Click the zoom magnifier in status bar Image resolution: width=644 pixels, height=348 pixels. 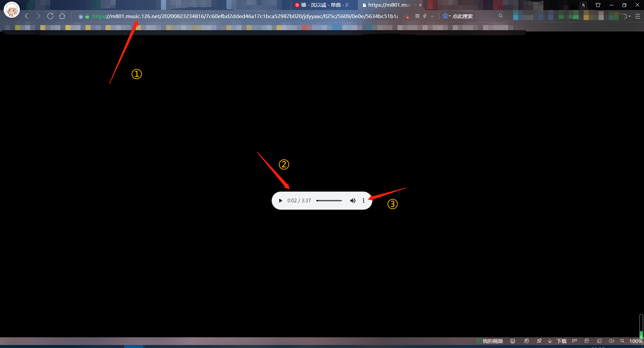pos(622,341)
